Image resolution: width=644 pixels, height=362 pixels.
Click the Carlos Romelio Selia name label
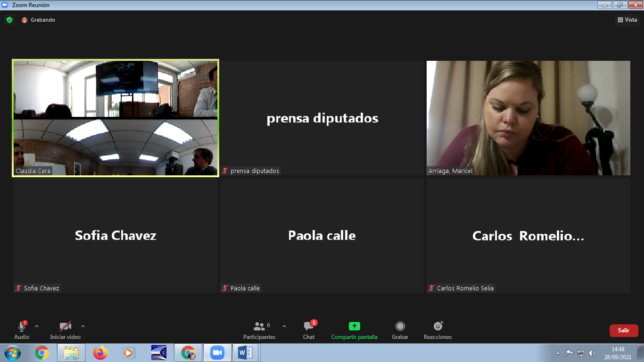click(465, 288)
